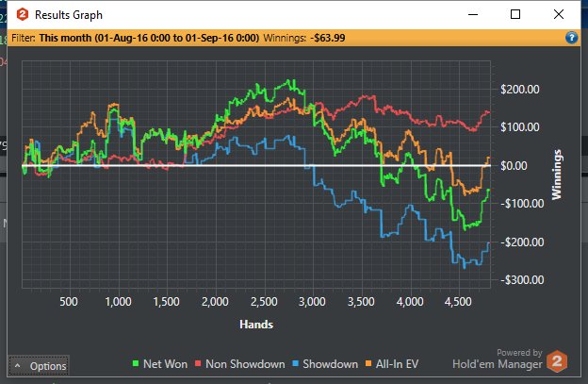The height and width of the screenshot is (384, 588).
Task: Click the $200.00 axis label
Action: click(x=520, y=90)
